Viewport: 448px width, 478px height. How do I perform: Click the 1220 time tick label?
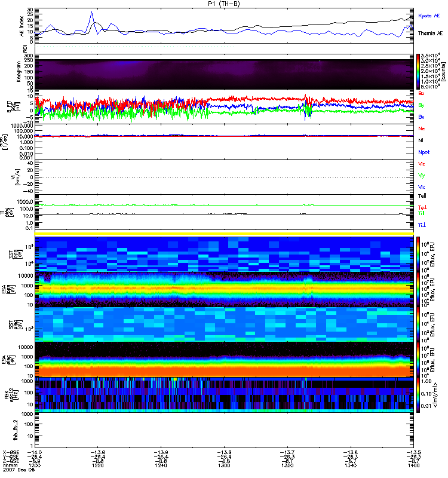tap(97, 465)
